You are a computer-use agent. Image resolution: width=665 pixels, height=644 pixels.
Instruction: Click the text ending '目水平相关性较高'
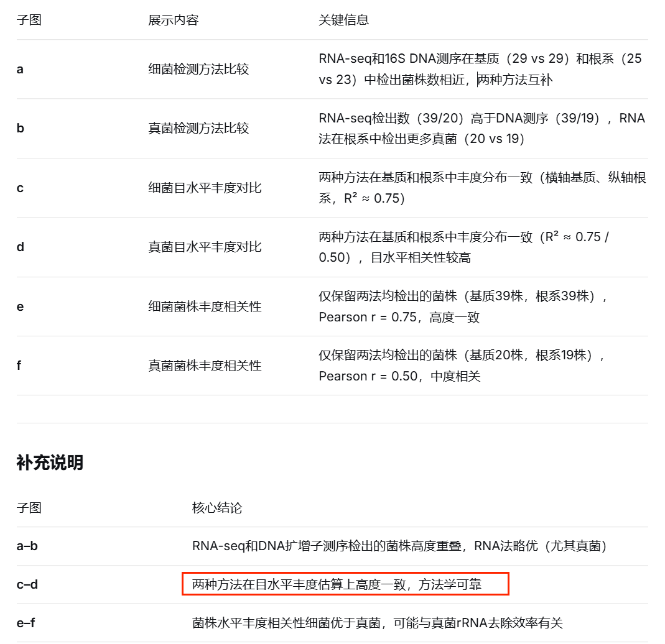tap(463, 247)
